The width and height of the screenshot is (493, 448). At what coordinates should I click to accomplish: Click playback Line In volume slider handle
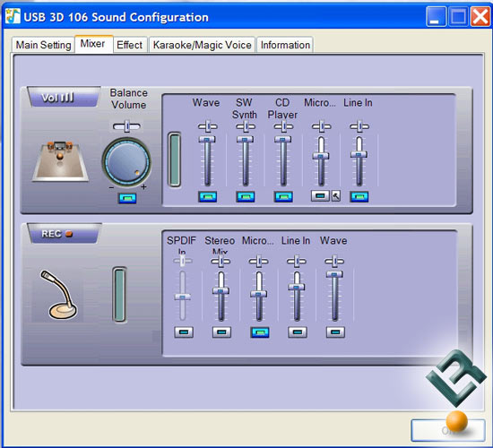click(359, 154)
